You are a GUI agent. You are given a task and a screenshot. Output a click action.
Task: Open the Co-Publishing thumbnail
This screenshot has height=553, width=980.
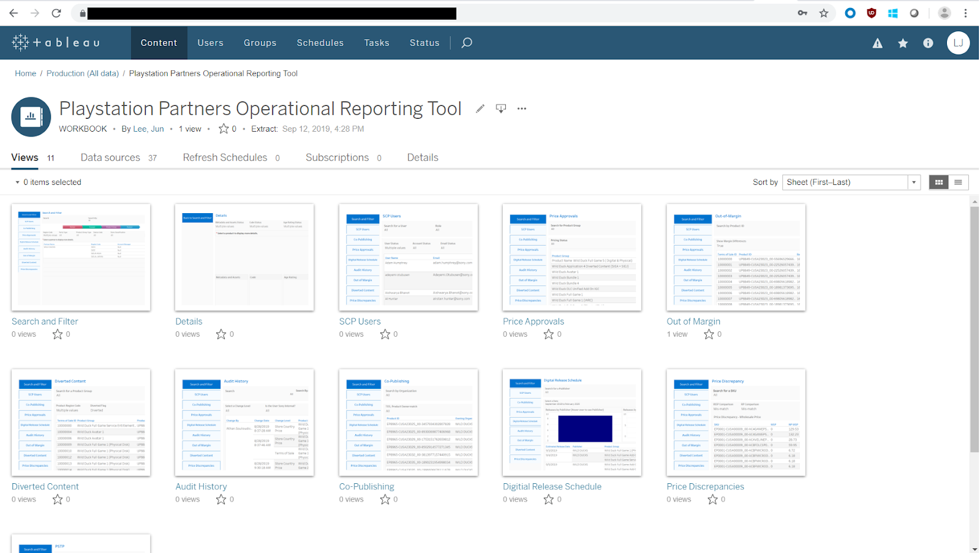coord(409,423)
